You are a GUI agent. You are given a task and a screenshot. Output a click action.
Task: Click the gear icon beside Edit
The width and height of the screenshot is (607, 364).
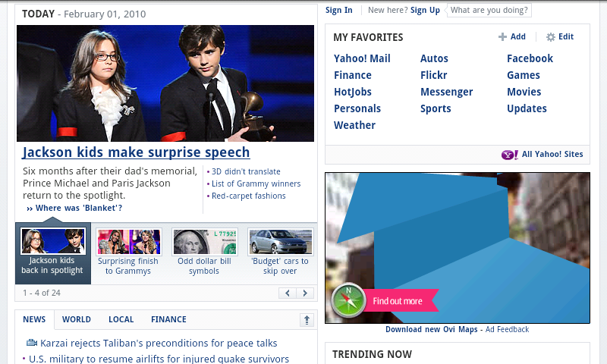(x=551, y=36)
